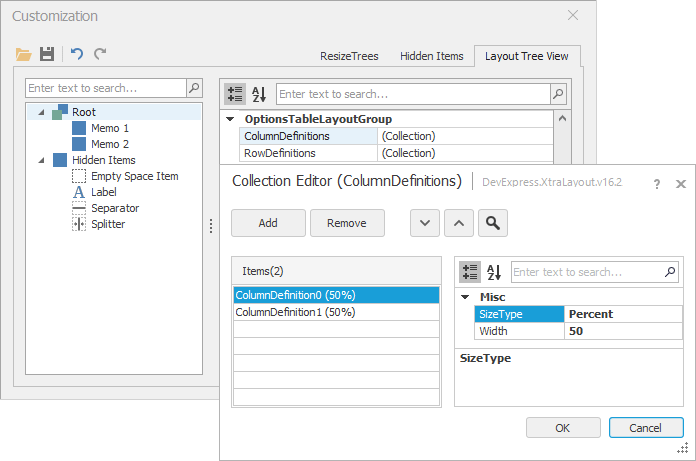Switch to alphabetical sort in Layout Tree View grid
This screenshot has width=696, height=461.
point(259,94)
